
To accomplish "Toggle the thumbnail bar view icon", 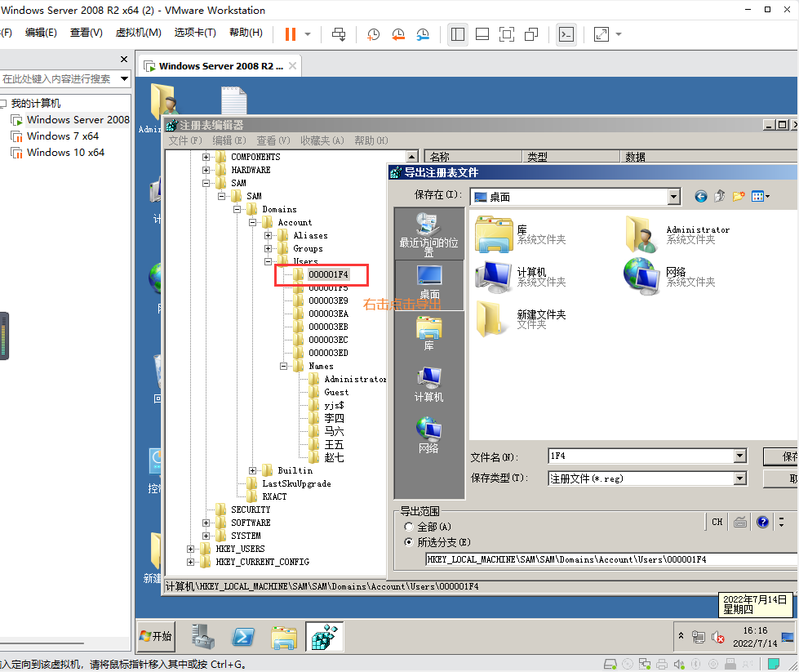I will (482, 34).
